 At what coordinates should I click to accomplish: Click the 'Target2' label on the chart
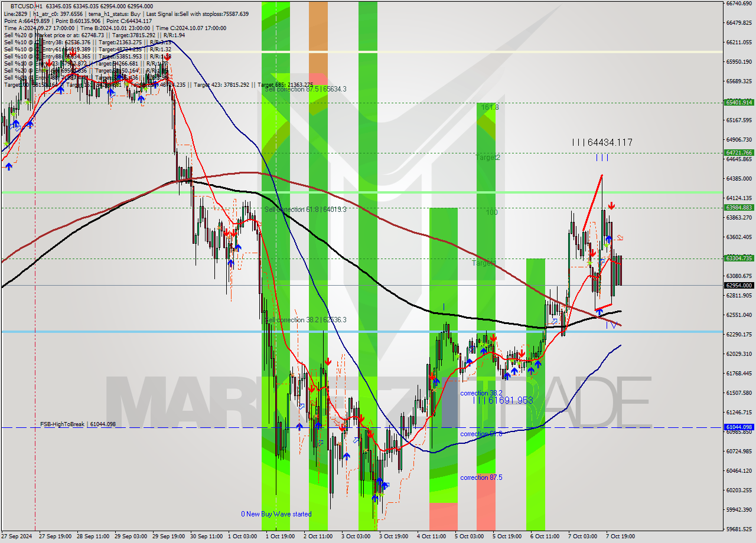pos(488,158)
